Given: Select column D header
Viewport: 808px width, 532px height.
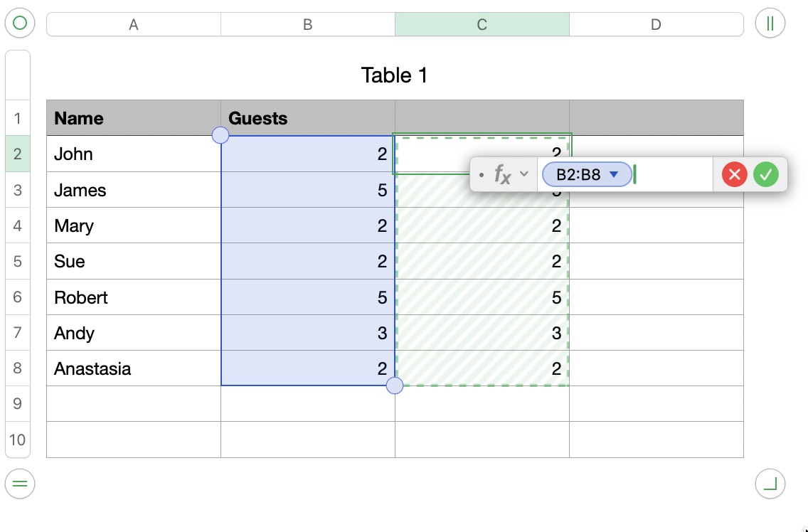Looking at the screenshot, I should tap(656, 25).
